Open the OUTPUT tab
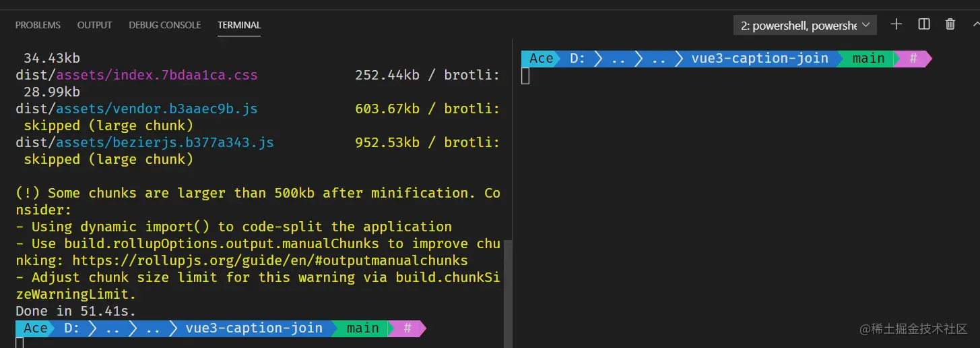 [94, 25]
